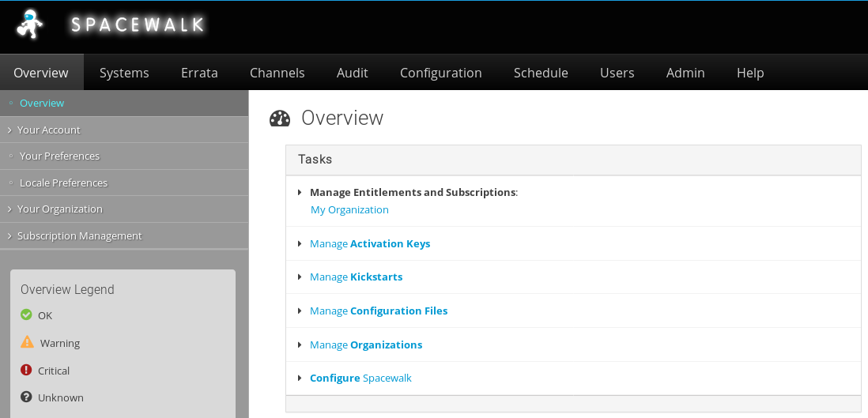Open the Errata menu tab
The height and width of the screenshot is (418, 868).
coord(199,73)
